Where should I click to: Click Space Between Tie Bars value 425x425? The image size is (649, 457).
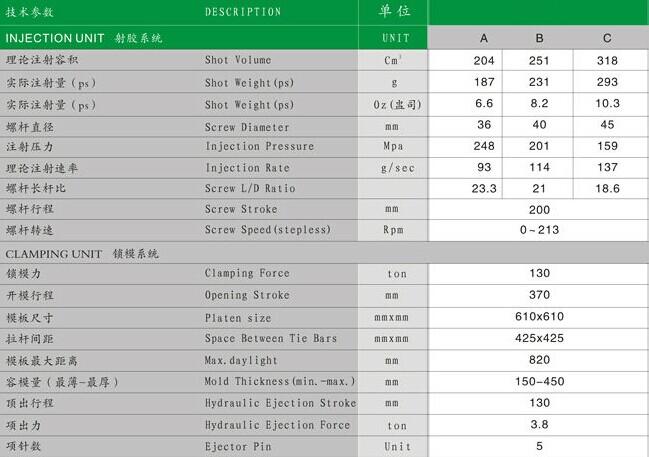pos(539,338)
